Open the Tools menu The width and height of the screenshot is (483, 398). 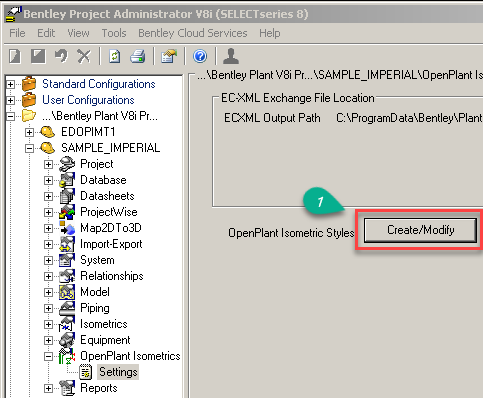[x=114, y=33]
